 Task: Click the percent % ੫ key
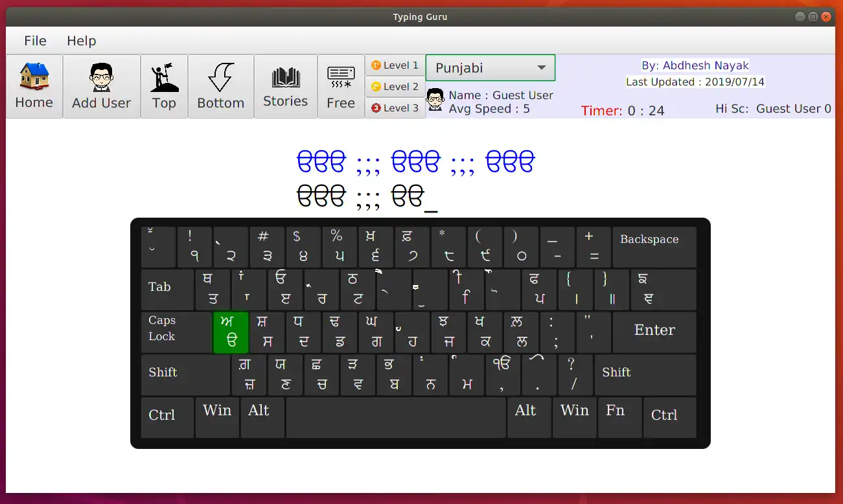(x=340, y=247)
